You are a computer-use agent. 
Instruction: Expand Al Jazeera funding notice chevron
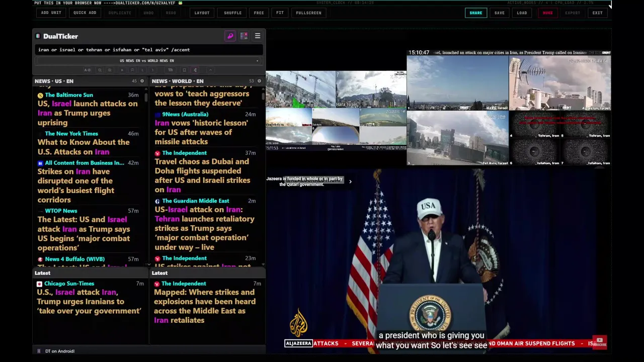tap(350, 182)
